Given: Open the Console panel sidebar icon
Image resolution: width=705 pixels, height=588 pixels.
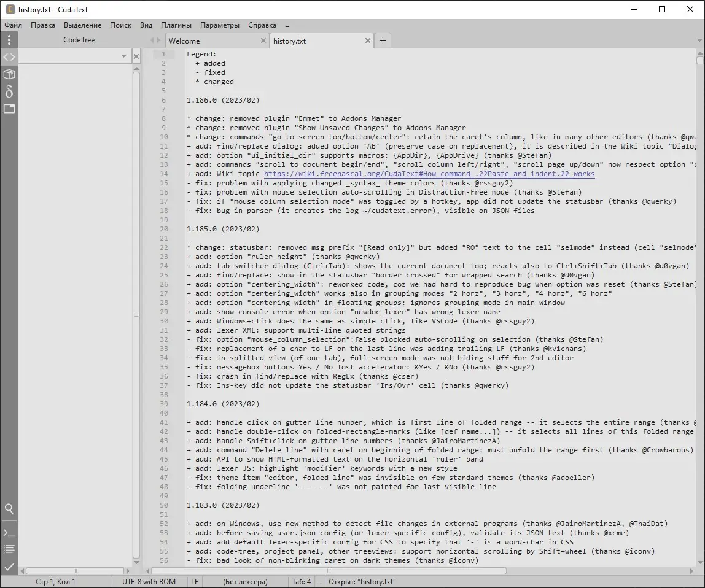Looking at the screenshot, I should 9,533.
